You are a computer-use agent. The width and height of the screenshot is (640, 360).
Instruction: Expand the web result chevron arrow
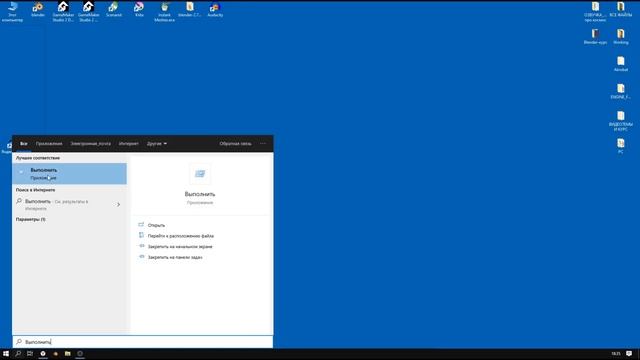click(118, 204)
